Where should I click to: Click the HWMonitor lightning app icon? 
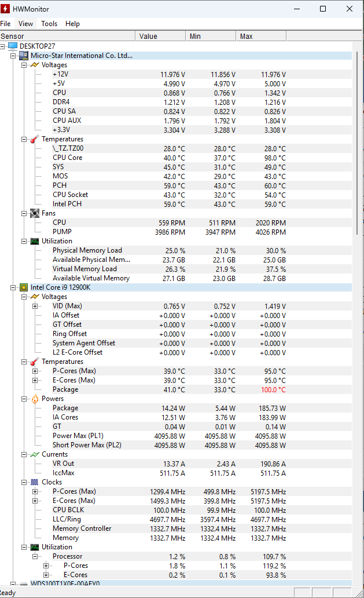click(5, 9)
